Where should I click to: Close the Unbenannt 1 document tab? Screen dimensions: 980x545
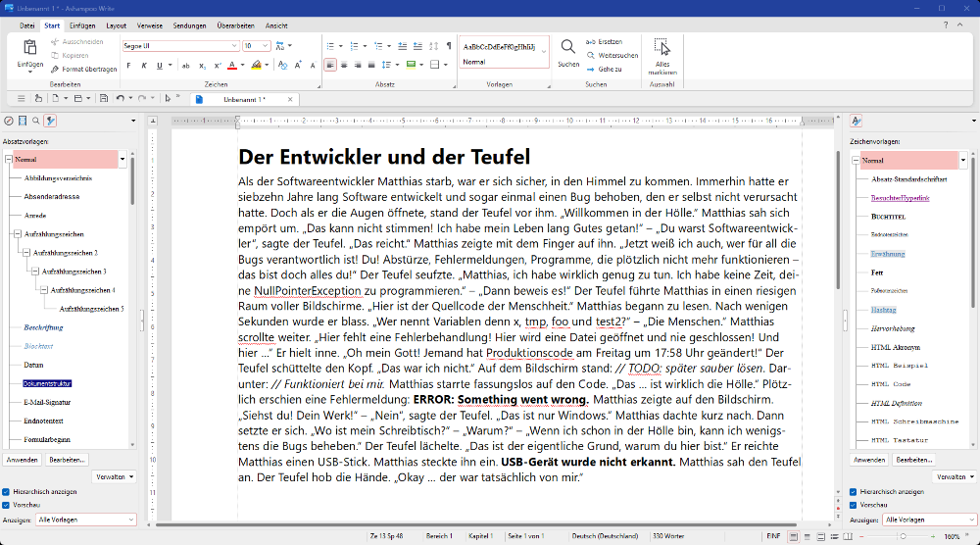click(290, 99)
